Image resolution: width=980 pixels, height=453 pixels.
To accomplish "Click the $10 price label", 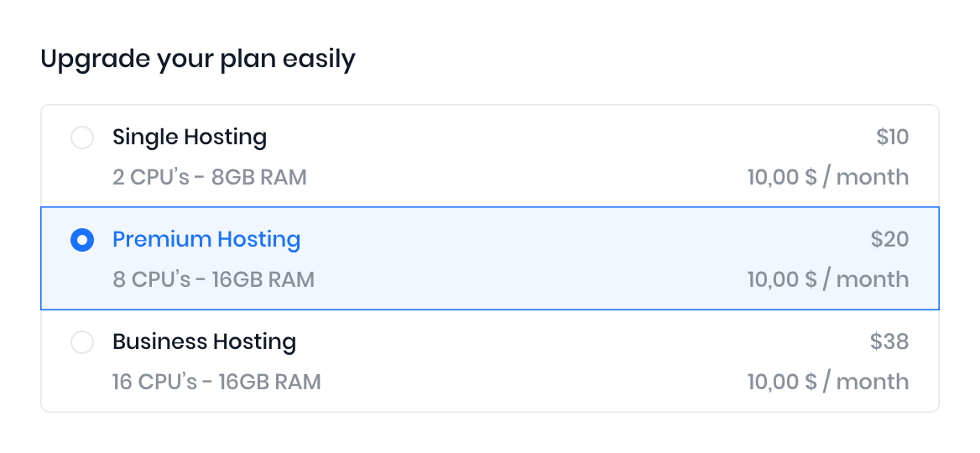I will coord(892,137).
